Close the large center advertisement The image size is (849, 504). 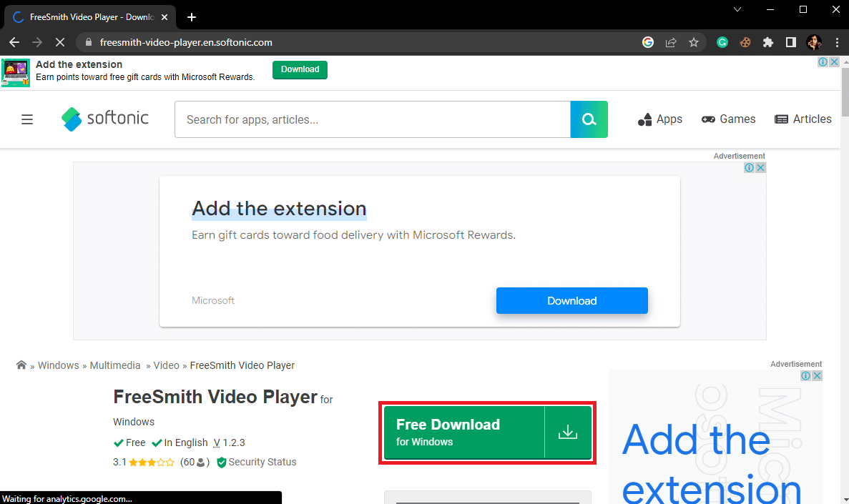(x=761, y=168)
